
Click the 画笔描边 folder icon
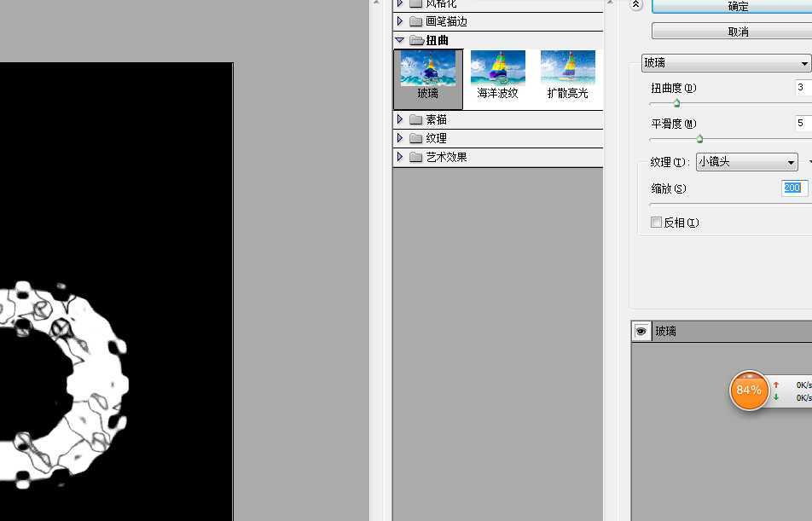pyautogui.click(x=416, y=22)
